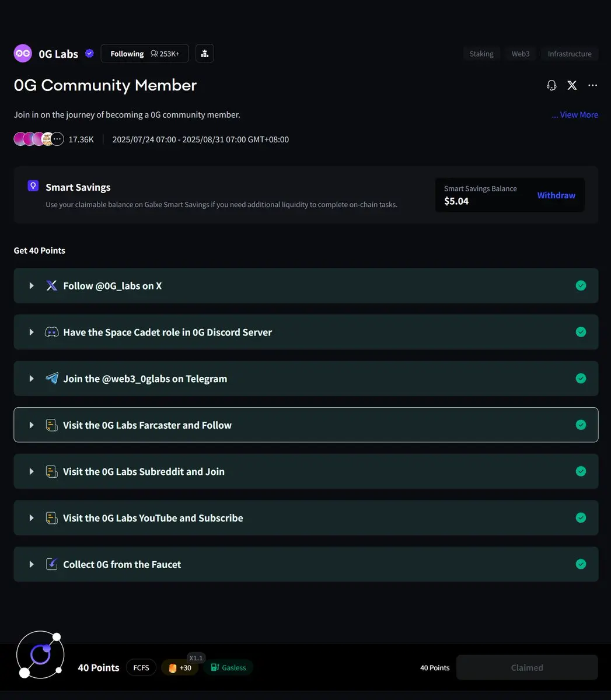611x700 pixels.
Task: Click the green check on Follow @0G_labs task
Action: [x=581, y=285]
